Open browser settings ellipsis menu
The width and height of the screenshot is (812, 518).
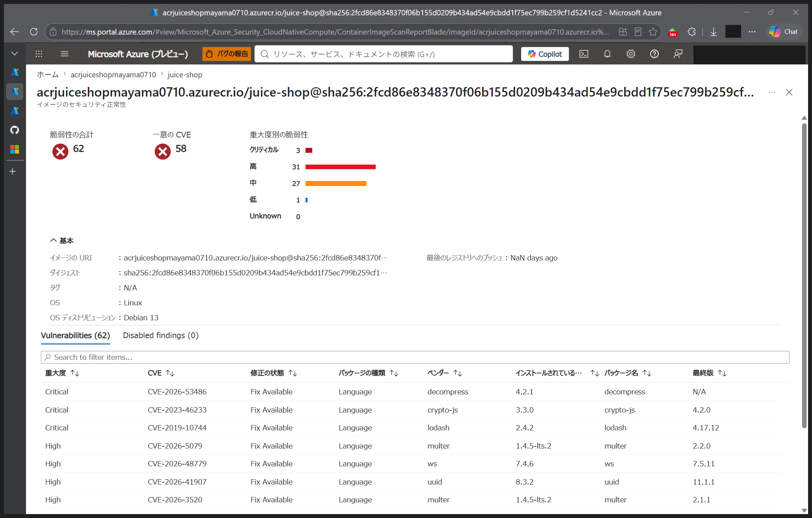[752, 32]
